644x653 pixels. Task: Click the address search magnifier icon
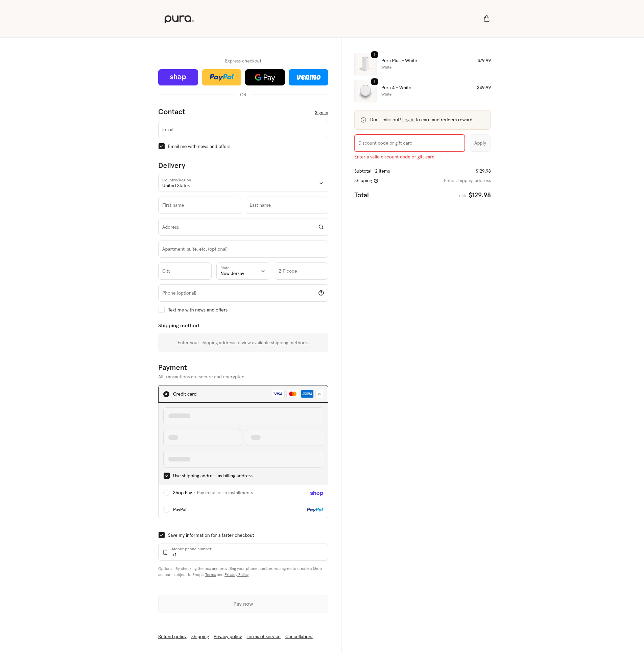[x=320, y=227]
